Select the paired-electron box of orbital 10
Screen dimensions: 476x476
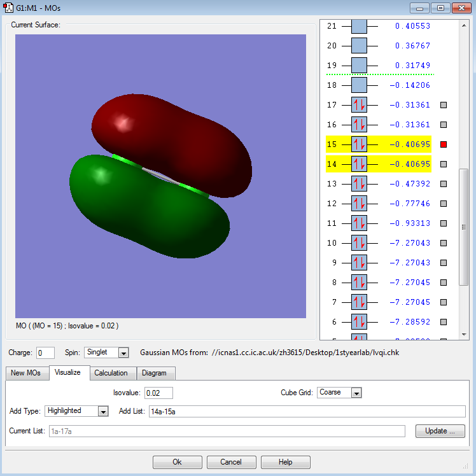(x=359, y=243)
